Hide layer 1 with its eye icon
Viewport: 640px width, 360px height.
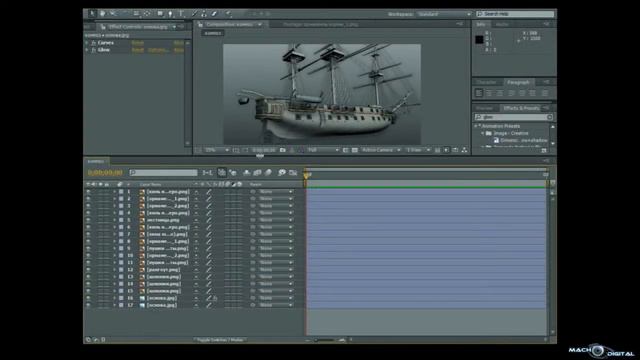point(88,191)
